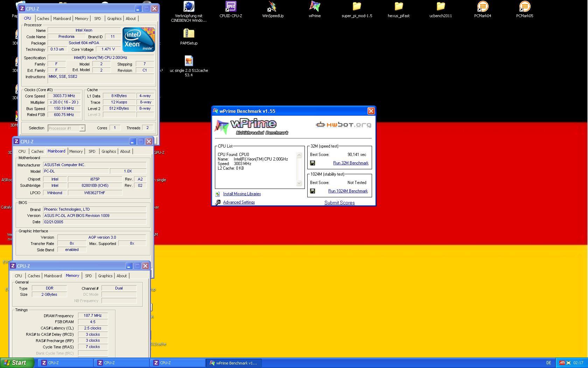Open the PAMSetup archive icon
588x368 pixels.
pyautogui.click(x=189, y=34)
